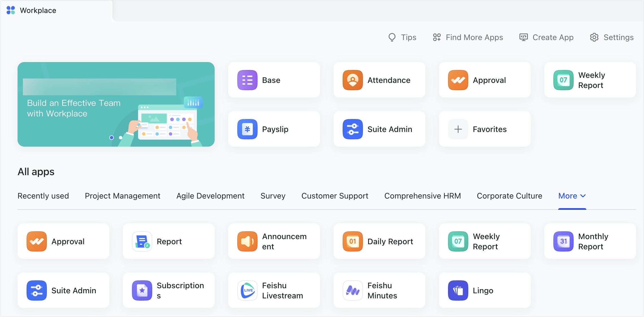Open Workplace Settings
The image size is (644, 317).
coord(612,38)
